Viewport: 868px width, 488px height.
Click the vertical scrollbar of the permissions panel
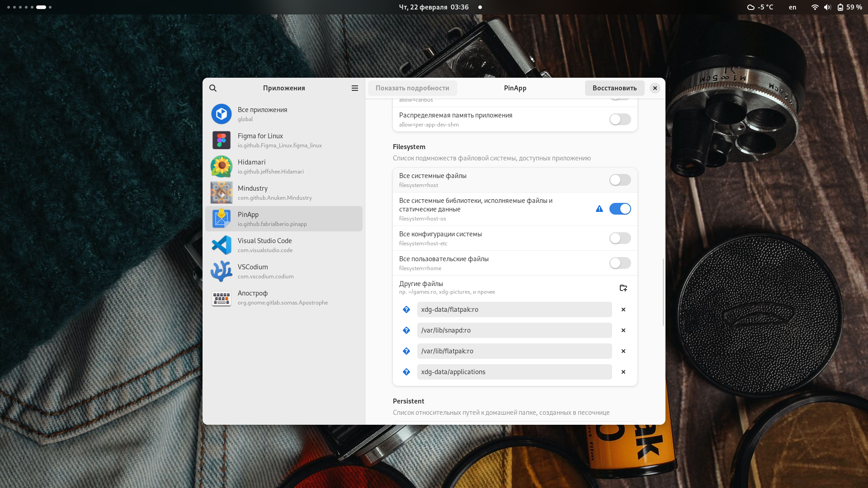click(x=663, y=292)
